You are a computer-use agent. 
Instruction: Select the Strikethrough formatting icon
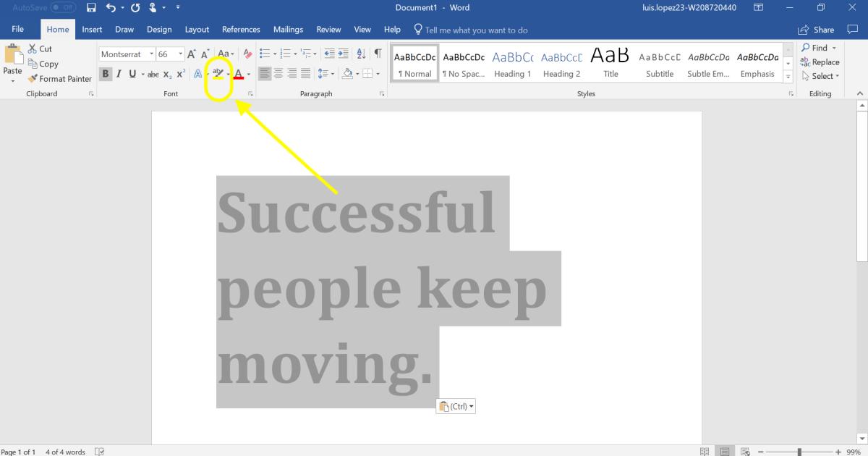point(153,74)
